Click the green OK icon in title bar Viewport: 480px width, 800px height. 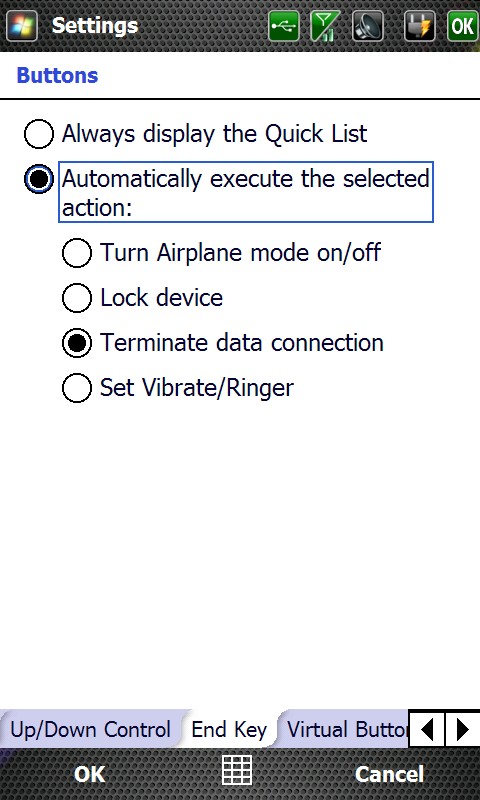pyautogui.click(x=463, y=26)
